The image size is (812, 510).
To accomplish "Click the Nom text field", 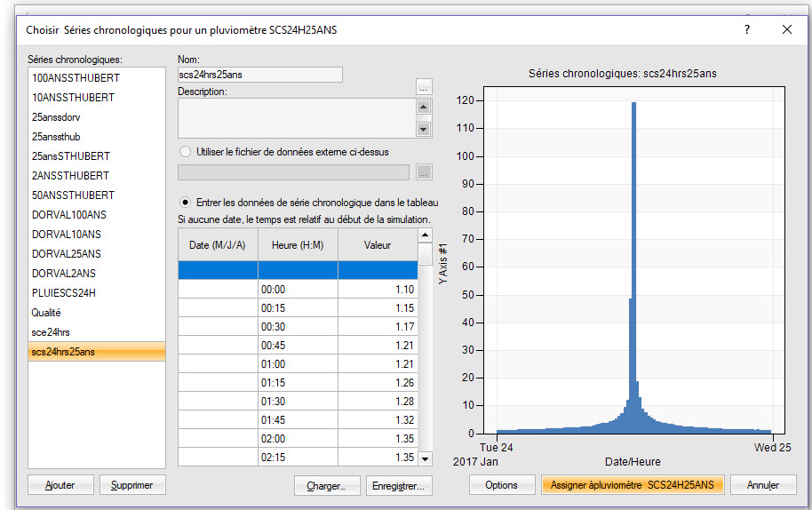I will pos(259,75).
